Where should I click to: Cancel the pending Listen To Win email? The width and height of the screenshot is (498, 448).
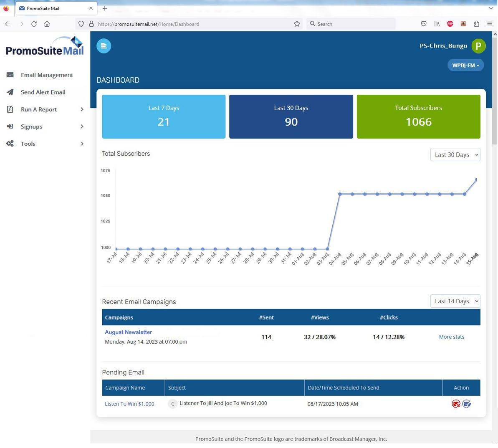pyautogui.click(x=456, y=404)
